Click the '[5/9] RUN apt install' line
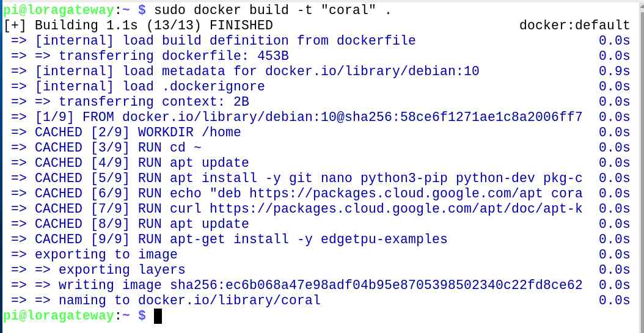The image size is (644, 333). tap(309, 178)
